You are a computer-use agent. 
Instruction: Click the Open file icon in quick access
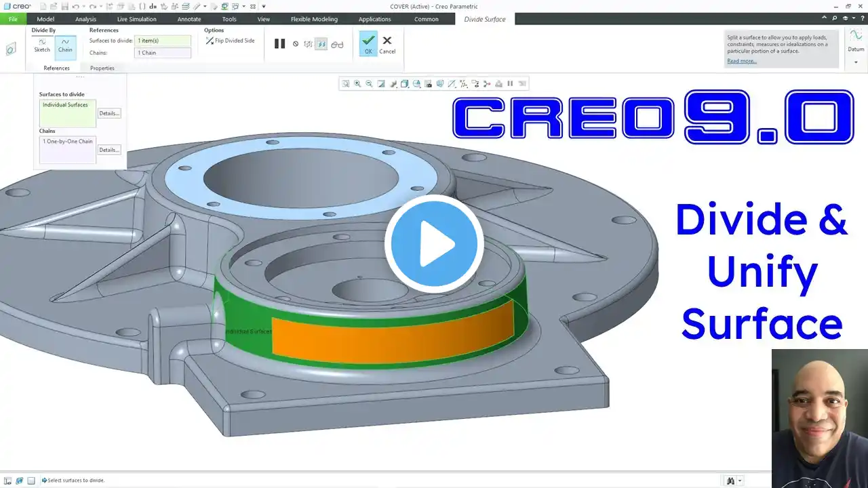coord(53,6)
